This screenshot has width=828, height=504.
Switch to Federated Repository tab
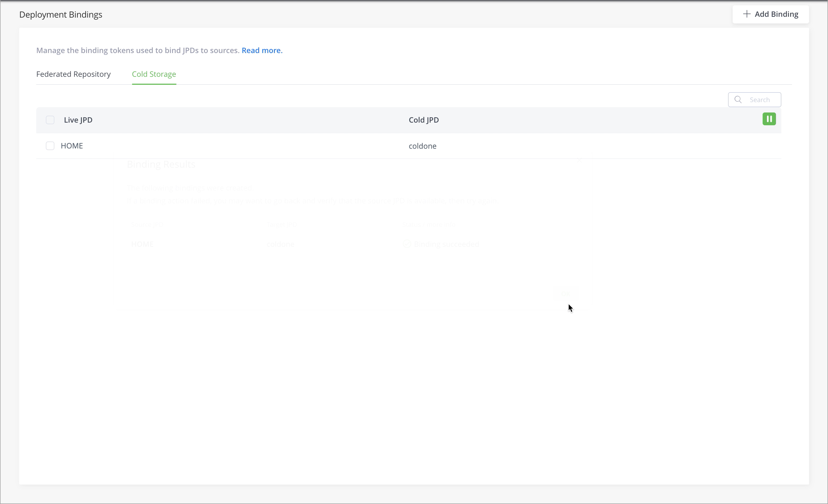(x=73, y=74)
